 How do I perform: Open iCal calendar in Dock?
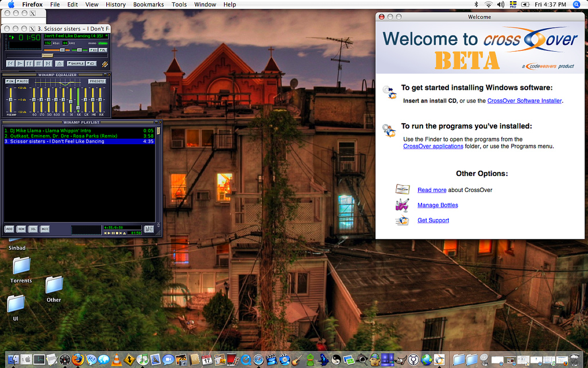pyautogui.click(x=207, y=360)
